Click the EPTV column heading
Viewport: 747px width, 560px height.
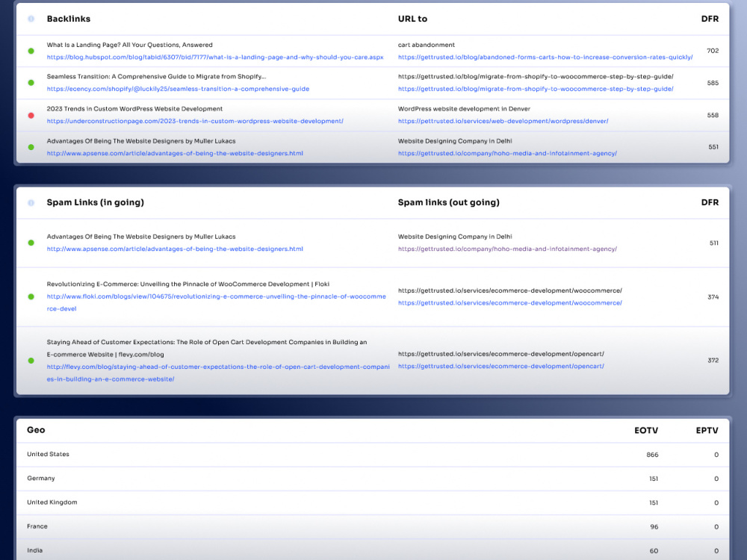pyautogui.click(x=707, y=431)
